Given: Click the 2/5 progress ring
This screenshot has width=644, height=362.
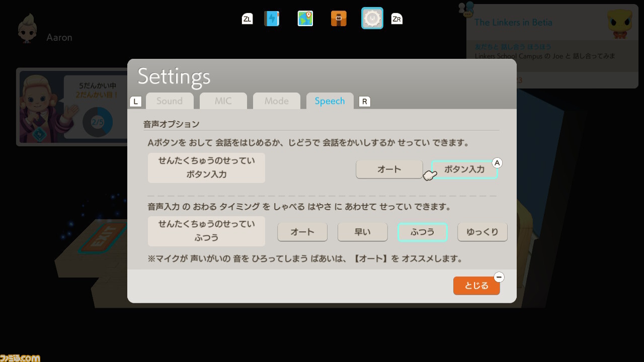Looking at the screenshot, I should coord(97,122).
